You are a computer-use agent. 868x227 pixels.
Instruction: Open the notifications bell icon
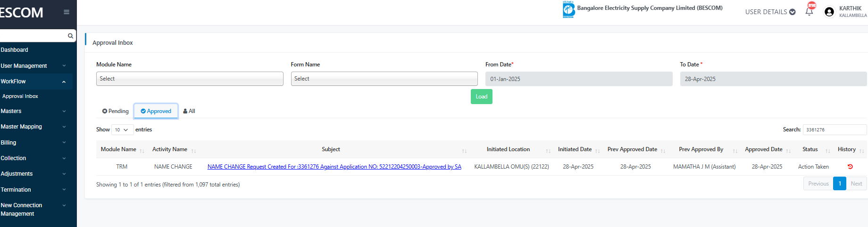click(x=809, y=11)
